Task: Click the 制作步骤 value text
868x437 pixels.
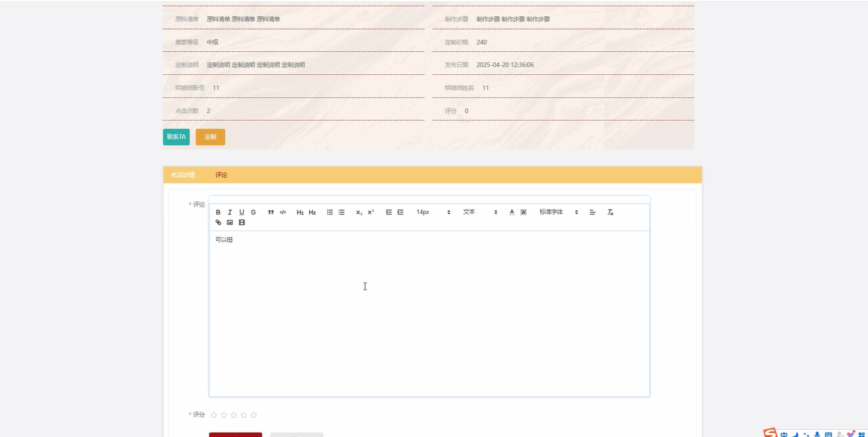Action: click(x=513, y=19)
